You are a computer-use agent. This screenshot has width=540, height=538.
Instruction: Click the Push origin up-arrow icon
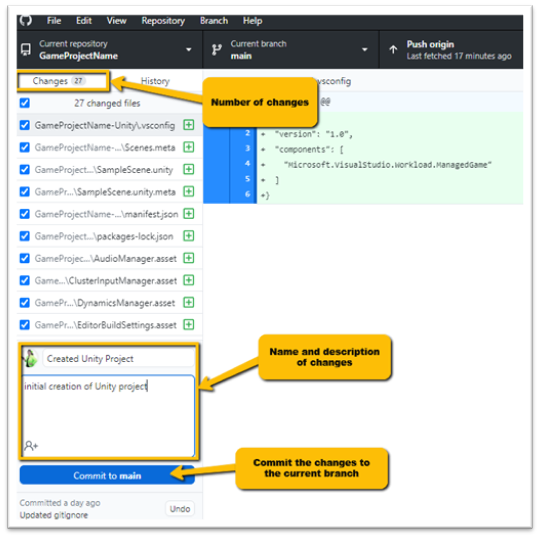393,50
